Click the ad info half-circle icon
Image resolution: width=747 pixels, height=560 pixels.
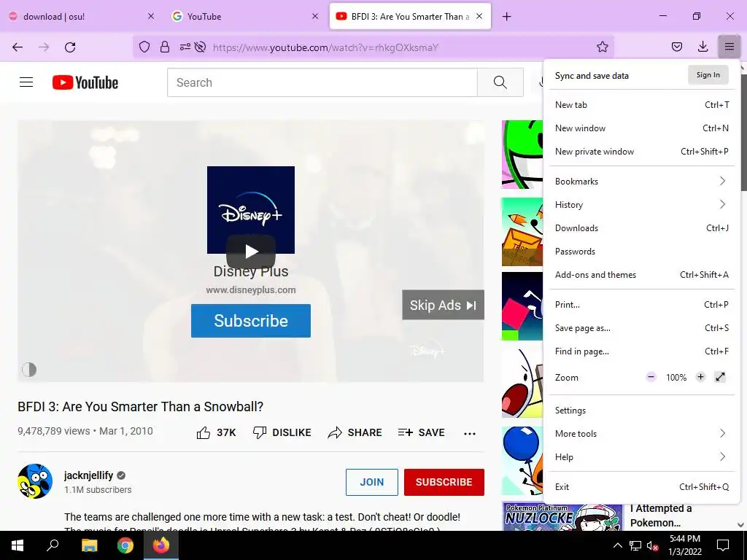click(29, 370)
